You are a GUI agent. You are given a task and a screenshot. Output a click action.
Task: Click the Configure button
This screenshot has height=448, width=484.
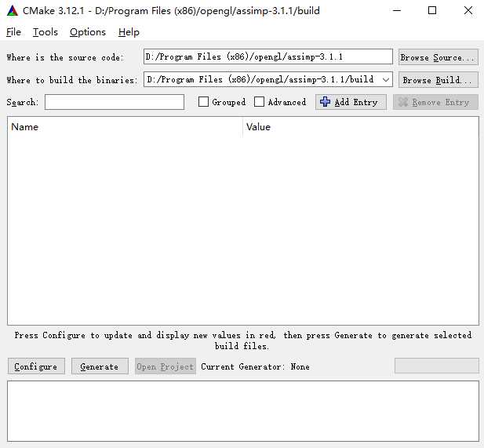(36, 366)
